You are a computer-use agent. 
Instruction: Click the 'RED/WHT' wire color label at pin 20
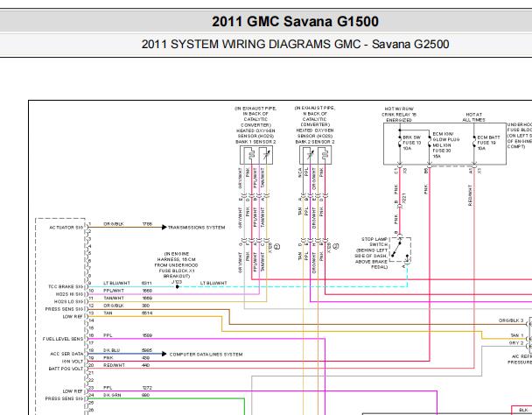(x=114, y=365)
